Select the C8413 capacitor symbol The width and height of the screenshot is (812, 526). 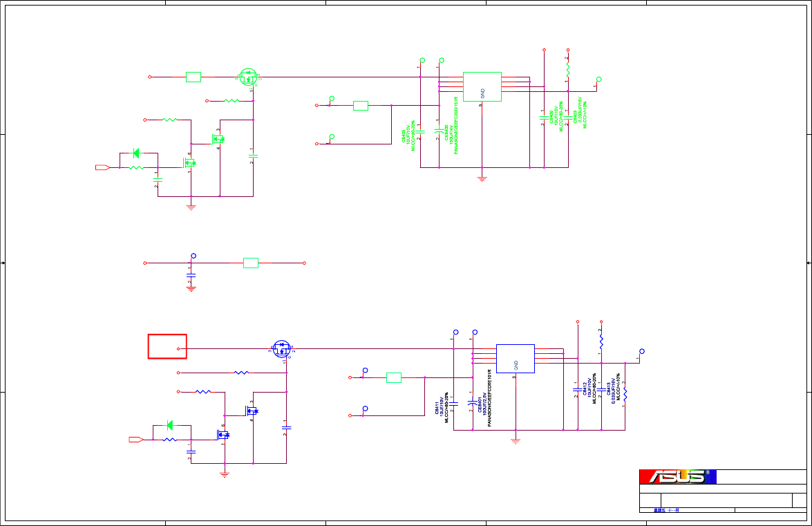(x=601, y=389)
